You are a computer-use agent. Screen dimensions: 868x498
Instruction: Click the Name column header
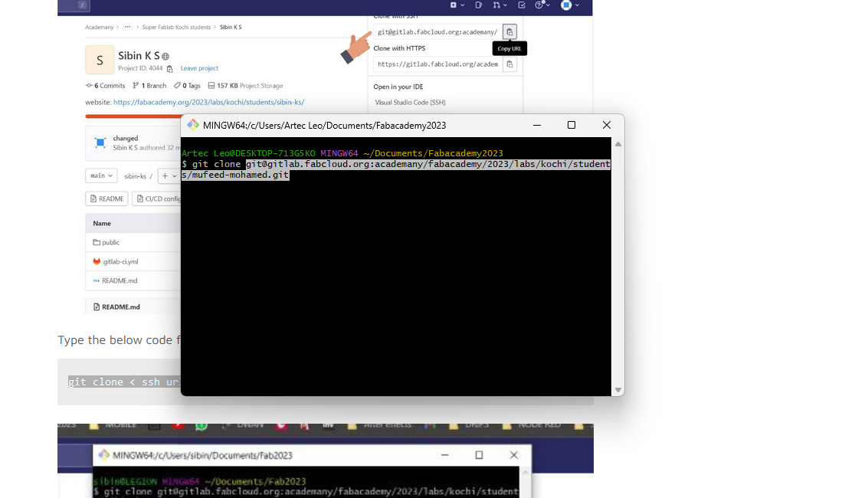(102, 224)
